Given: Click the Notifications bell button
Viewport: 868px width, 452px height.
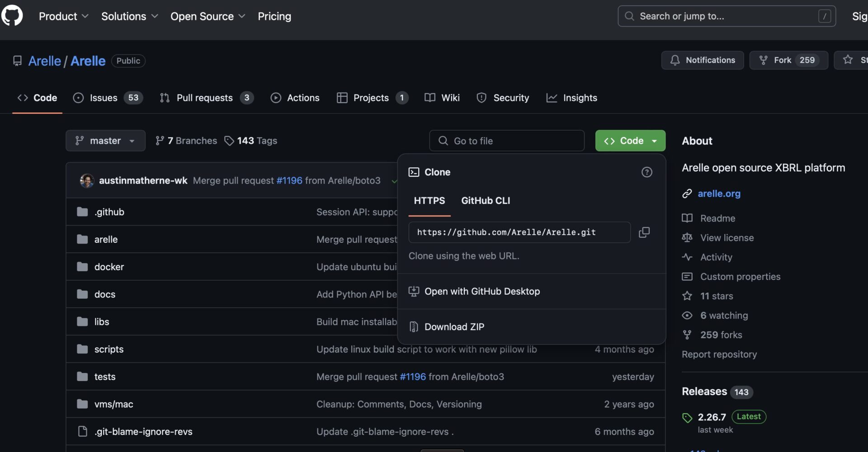Looking at the screenshot, I should click(x=702, y=60).
